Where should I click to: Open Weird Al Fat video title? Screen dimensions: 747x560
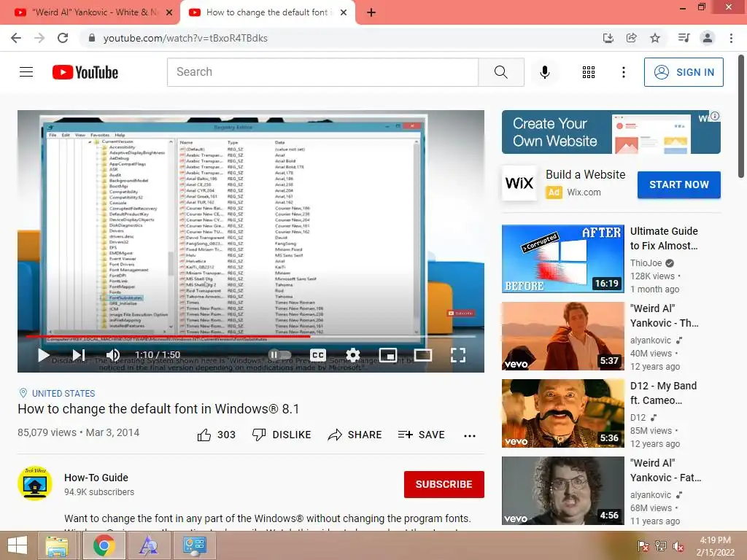tap(665, 470)
